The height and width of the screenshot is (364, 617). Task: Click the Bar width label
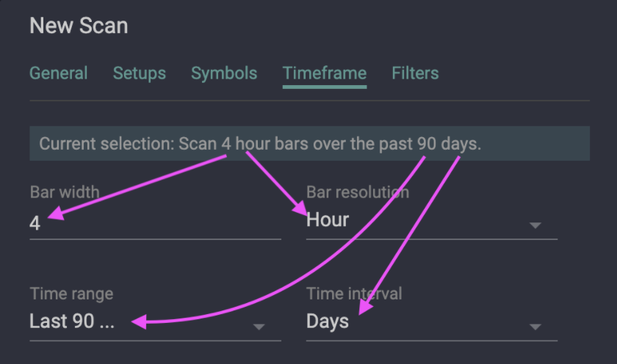[x=65, y=193]
